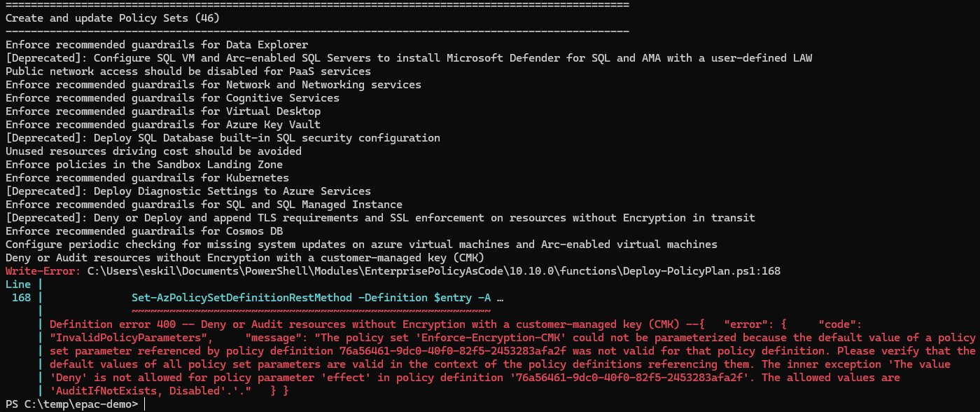
Task: Click the 'Unused resources driving cost' line
Action: (153, 151)
